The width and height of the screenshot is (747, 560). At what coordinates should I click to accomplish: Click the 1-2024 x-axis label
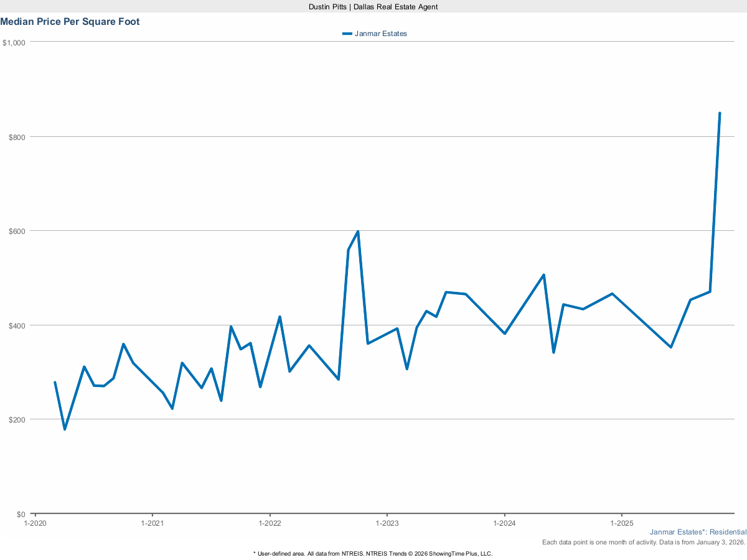tap(504, 523)
